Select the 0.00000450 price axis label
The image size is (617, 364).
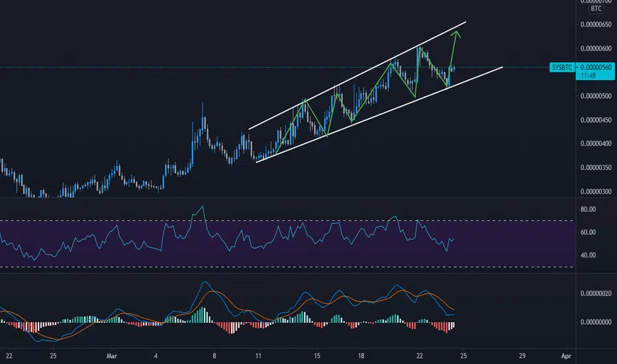(x=596, y=120)
